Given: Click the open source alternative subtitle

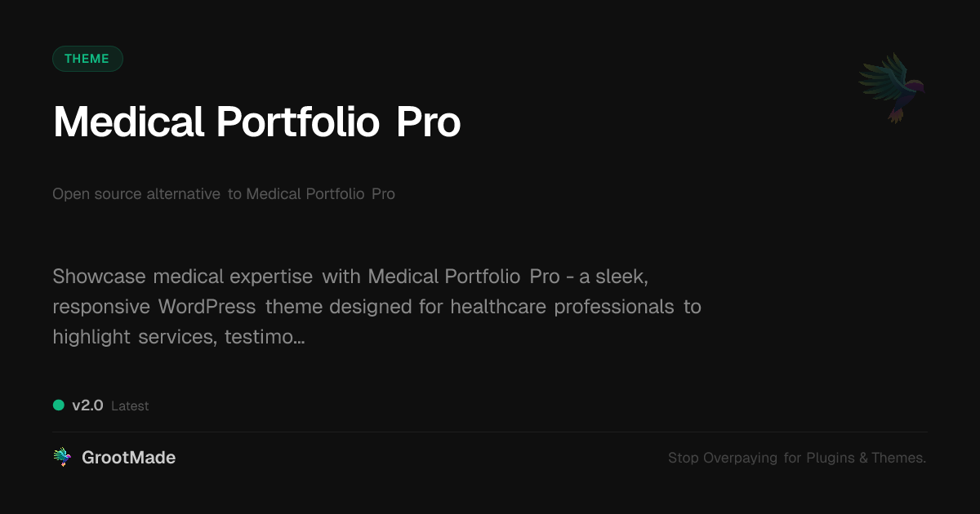Looking at the screenshot, I should point(223,194).
